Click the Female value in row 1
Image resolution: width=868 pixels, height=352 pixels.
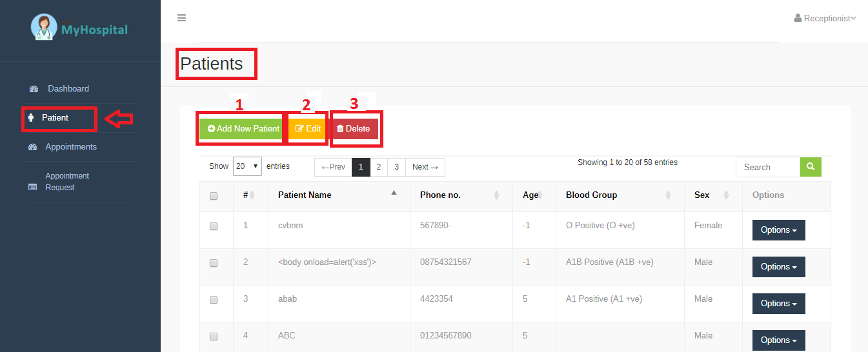(709, 225)
